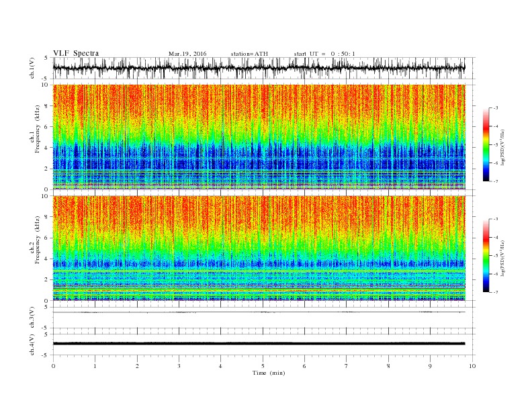Screen dimensions: 532x411
Task: Click the "-7" label on ch.2 color bar
Action: 496,292
